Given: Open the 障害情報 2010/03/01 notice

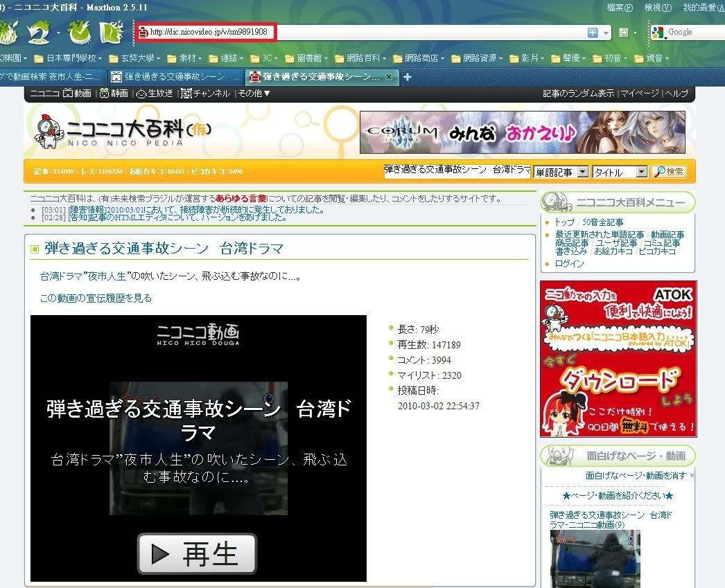Looking at the screenshot, I should pos(196,210).
